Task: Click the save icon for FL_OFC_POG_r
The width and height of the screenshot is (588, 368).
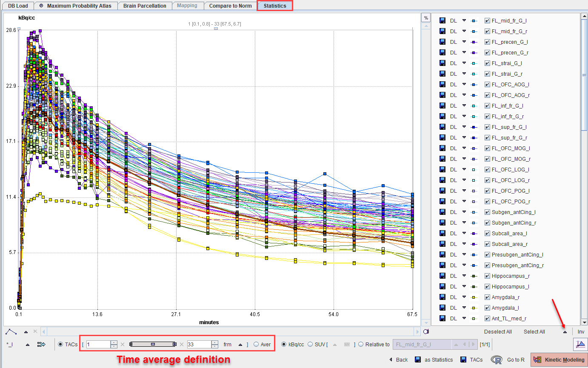Action: 442,201
